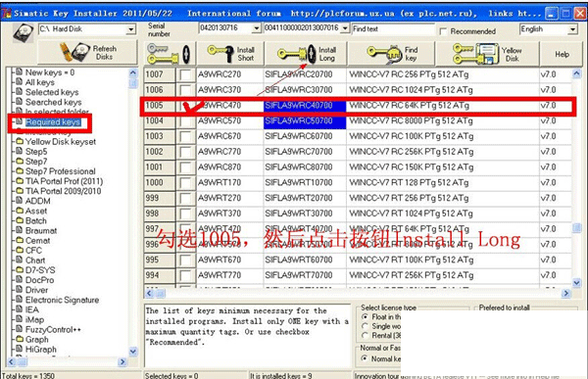Click the Install Long key button

(x=306, y=54)
